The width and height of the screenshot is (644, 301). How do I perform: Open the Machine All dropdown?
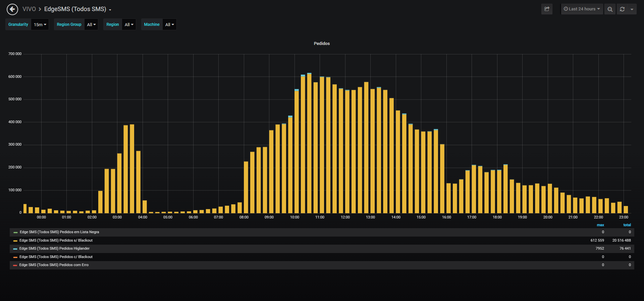pyautogui.click(x=169, y=24)
